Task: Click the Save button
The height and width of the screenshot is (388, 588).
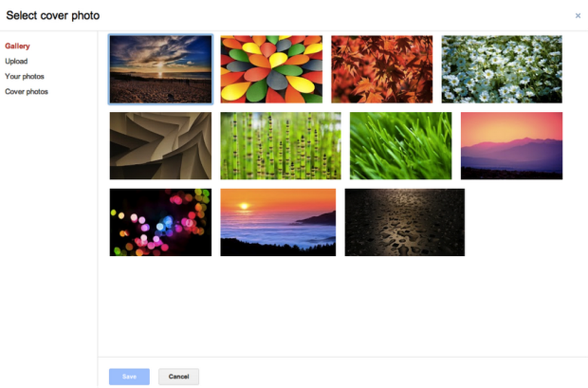Action: click(x=130, y=377)
